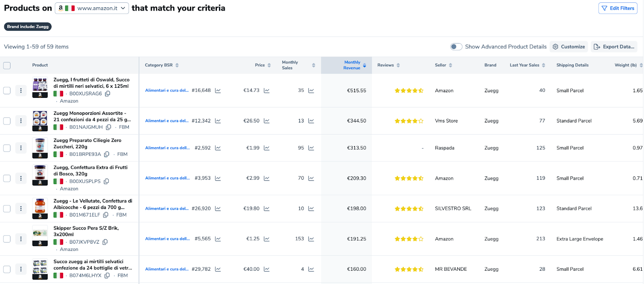This screenshot has width=644, height=284.
Task: Open BSR history chart for rank #12,342
Action: (x=218, y=121)
